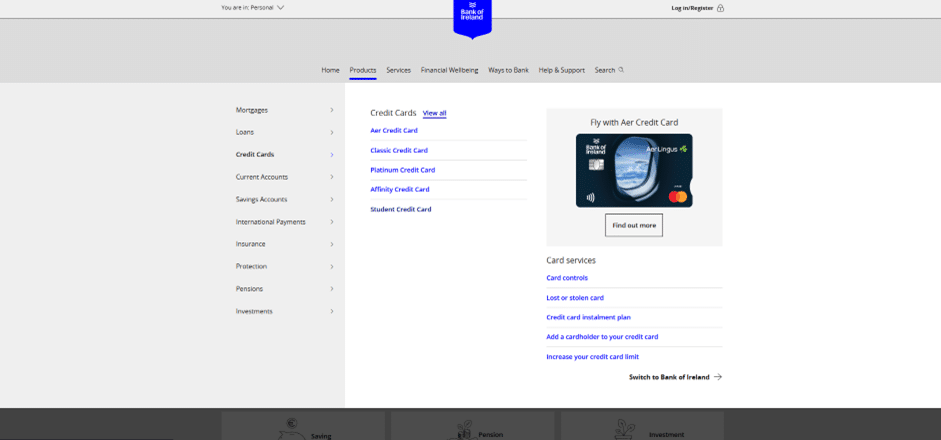This screenshot has width=941, height=440.
Task: Select Increase your credit card limit
Action: pyautogui.click(x=592, y=357)
